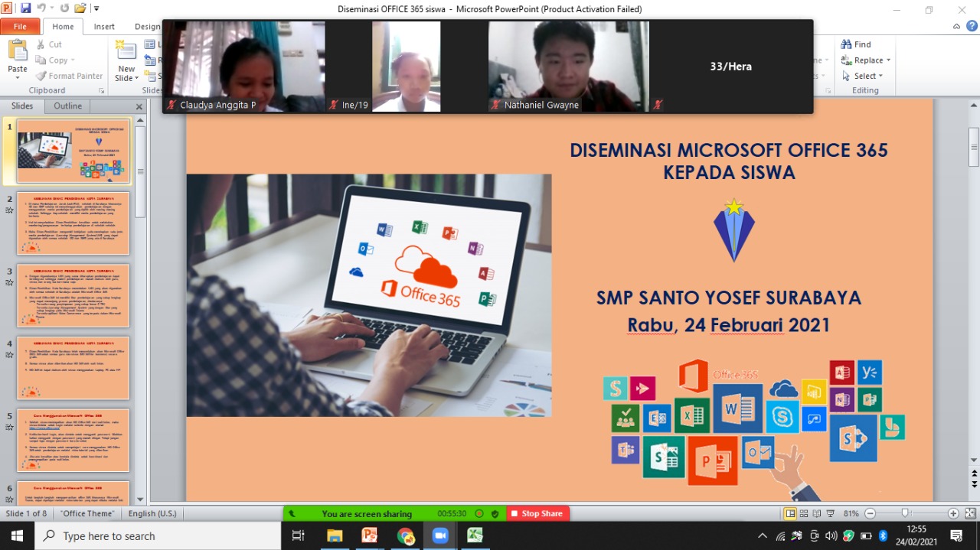The height and width of the screenshot is (550, 980).
Task: Click the Zoom green shield encryption icon
Action: [x=495, y=514]
